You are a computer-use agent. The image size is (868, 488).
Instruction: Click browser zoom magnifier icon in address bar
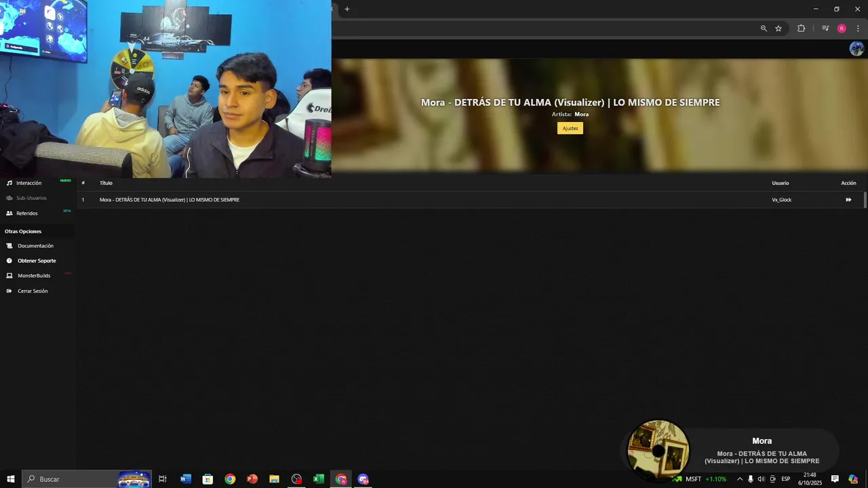point(764,28)
